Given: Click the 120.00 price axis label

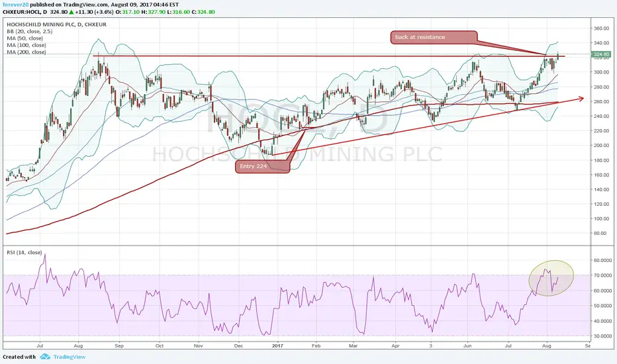Looking at the screenshot, I should pos(602,204).
